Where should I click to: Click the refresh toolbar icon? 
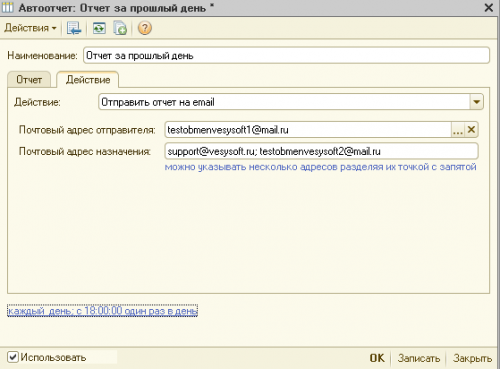point(99,28)
